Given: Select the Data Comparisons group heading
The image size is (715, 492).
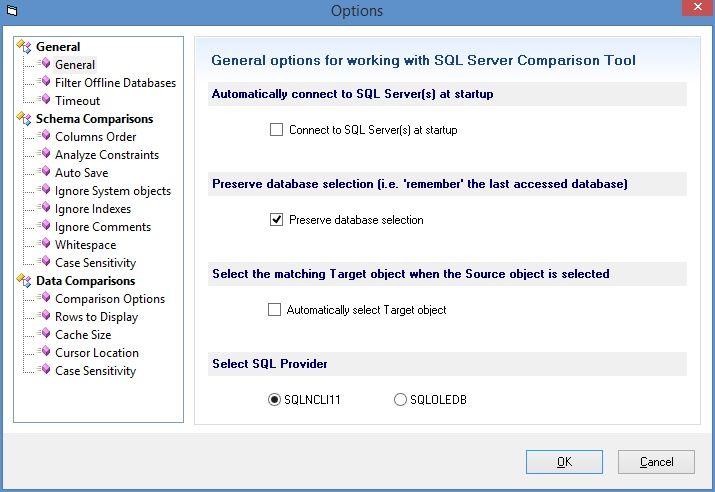Looking at the screenshot, I should pyautogui.click(x=85, y=280).
